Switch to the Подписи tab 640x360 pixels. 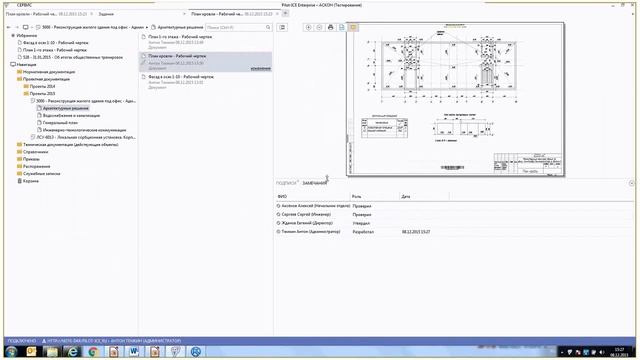coord(286,183)
